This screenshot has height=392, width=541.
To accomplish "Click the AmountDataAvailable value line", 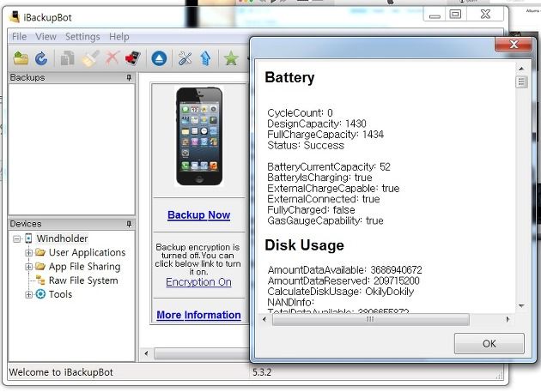I will [344, 269].
